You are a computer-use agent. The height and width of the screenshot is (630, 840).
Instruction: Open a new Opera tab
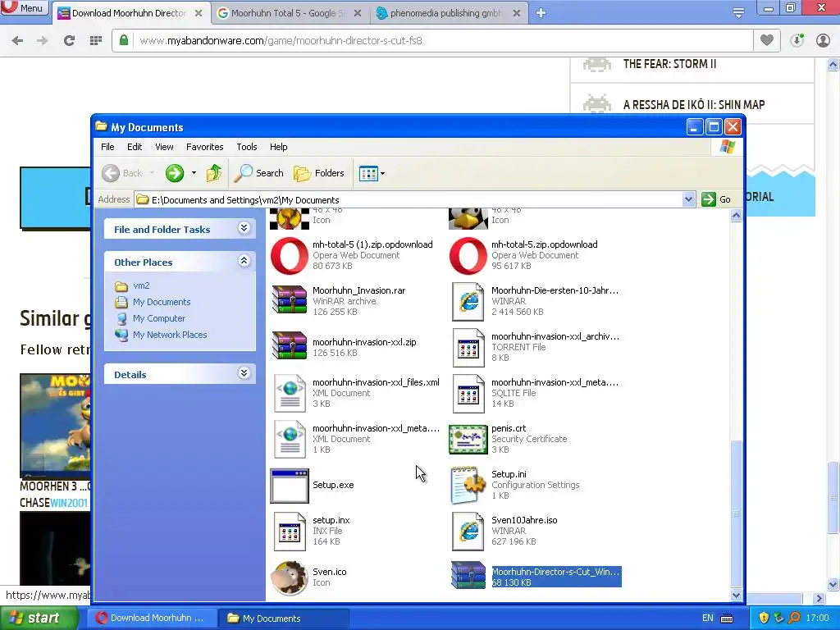[541, 13]
